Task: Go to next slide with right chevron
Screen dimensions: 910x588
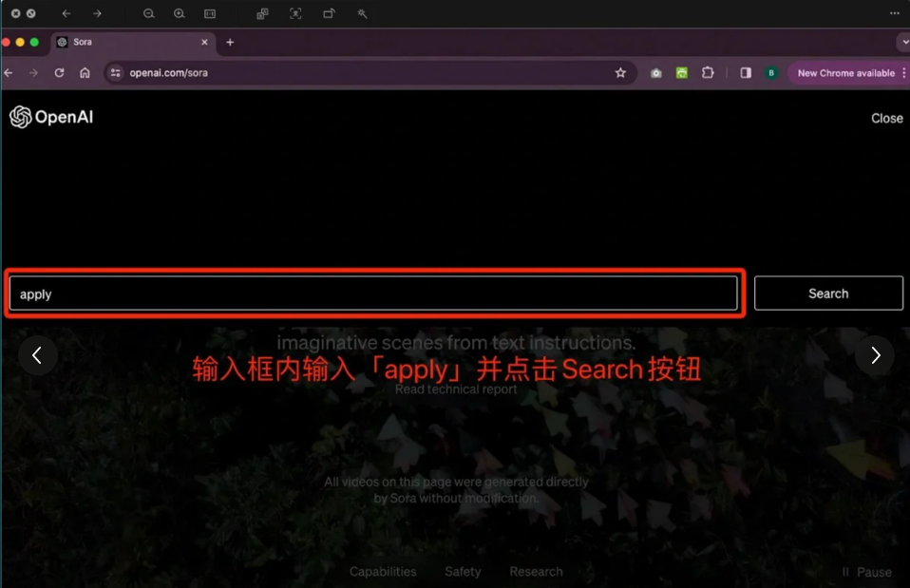Action: point(875,354)
